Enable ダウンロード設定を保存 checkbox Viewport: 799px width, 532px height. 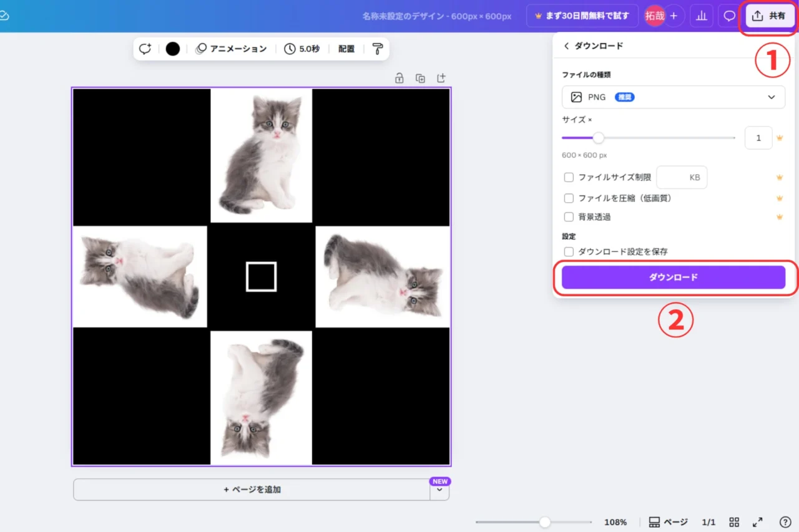(x=569, y=252)
